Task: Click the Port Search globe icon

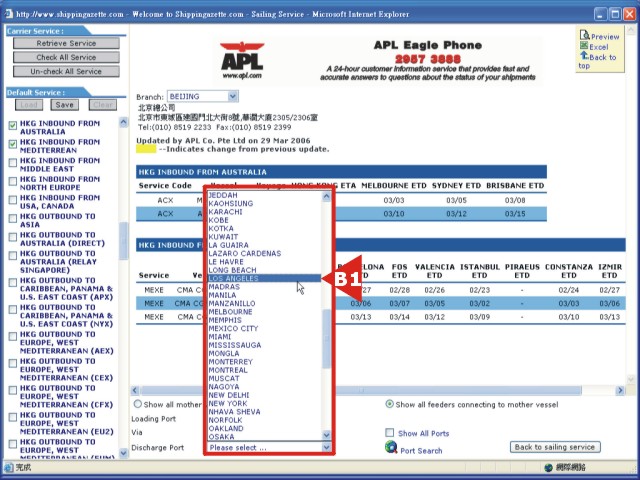Action: tap(391, 447)
